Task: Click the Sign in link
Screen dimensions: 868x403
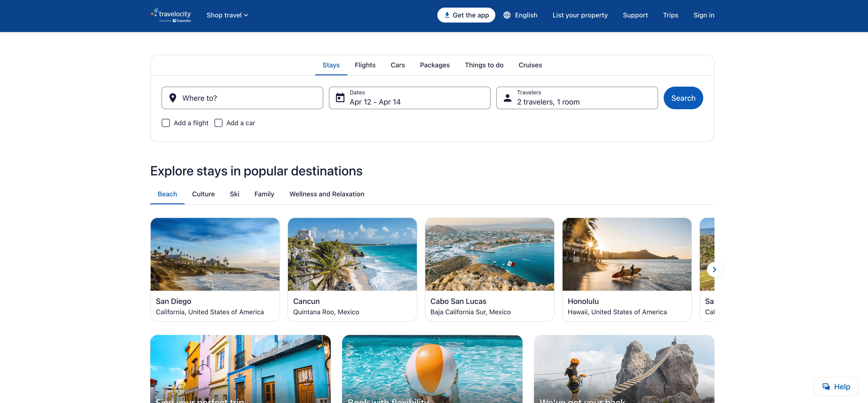Action: 704,15
